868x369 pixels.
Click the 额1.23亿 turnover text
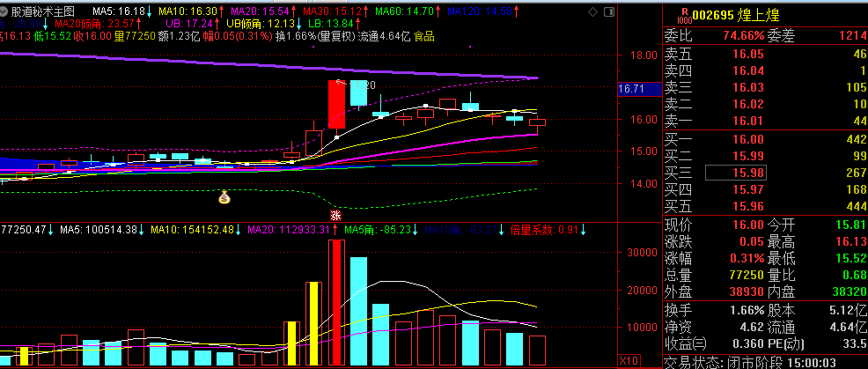[179, 37]
